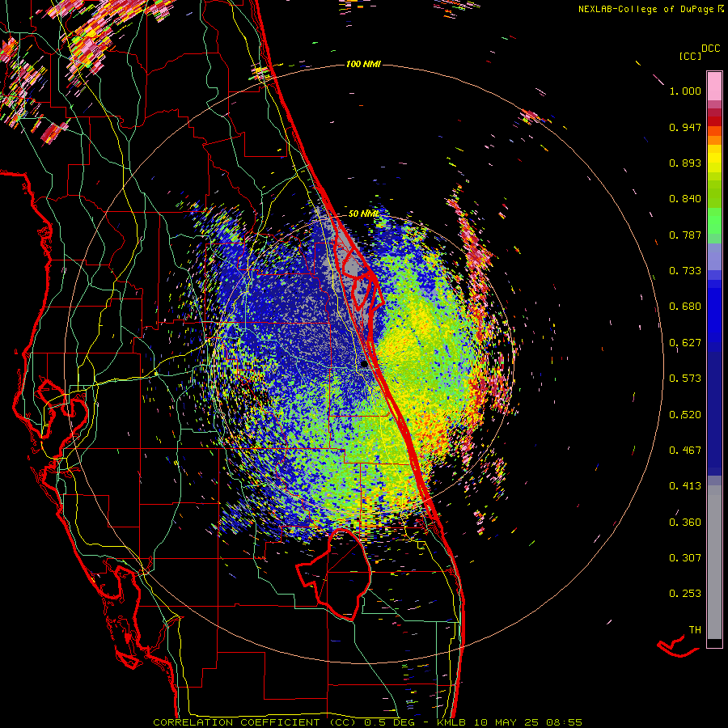728x728 pixels.
Task: Click the [CC] units label
Action: [x=690, y=56]
